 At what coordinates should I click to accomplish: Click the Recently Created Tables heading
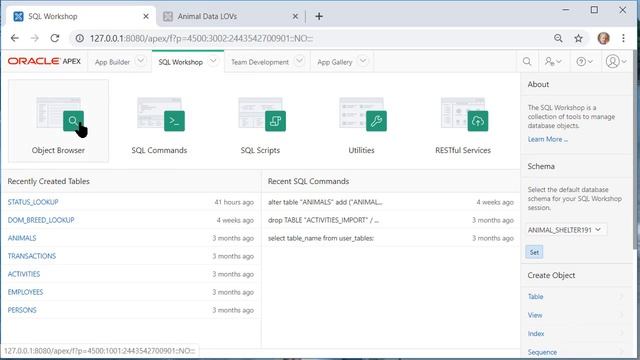(49, 181)
